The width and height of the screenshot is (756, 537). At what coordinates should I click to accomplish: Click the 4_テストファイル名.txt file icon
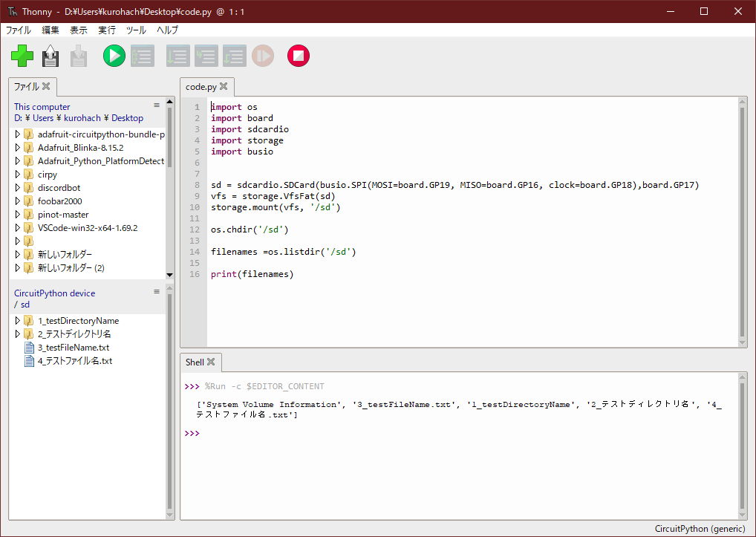30,361
